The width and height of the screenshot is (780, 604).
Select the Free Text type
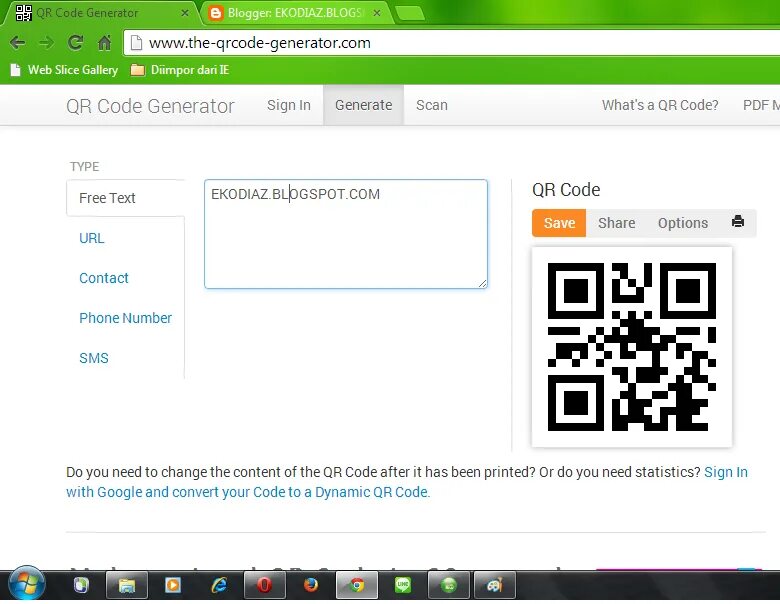pyautogui.click(x=125, y=198)
